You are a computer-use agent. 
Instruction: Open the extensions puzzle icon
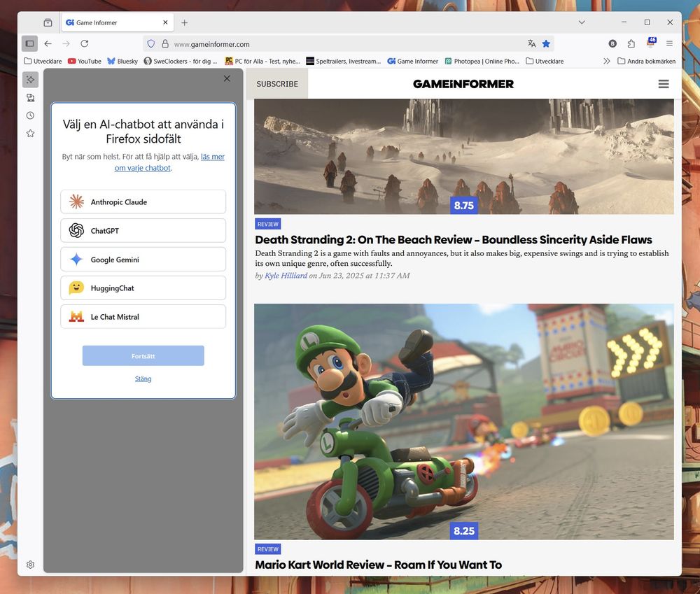click(631, 44)
